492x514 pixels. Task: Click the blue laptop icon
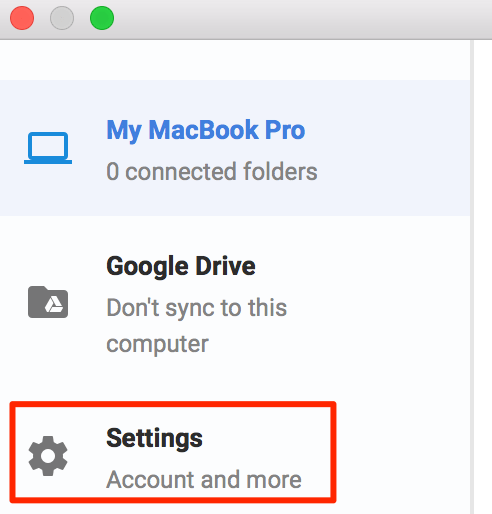[x=48, y=148]
